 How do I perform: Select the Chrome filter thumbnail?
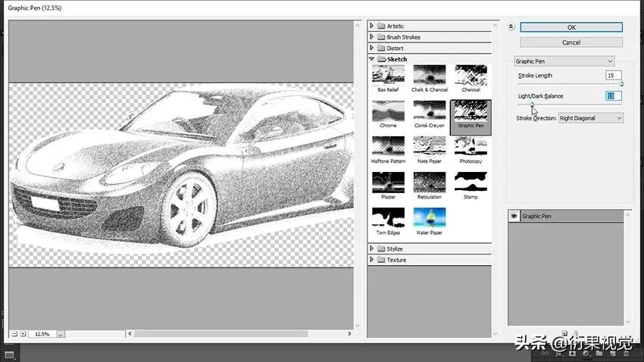pyautogui.click(x=387, y=111)
